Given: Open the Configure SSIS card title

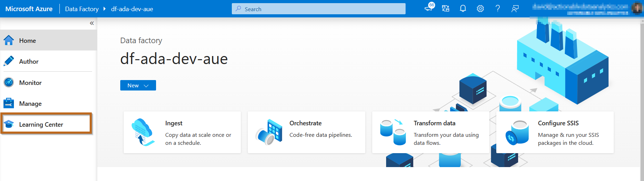Looking at the screenshot, I should (x=558, y=123).
